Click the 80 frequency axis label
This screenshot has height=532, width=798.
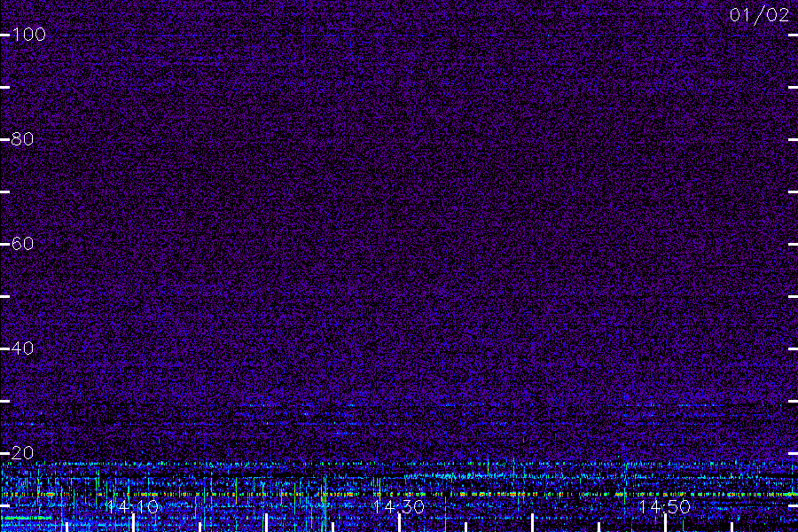point(22,139)
